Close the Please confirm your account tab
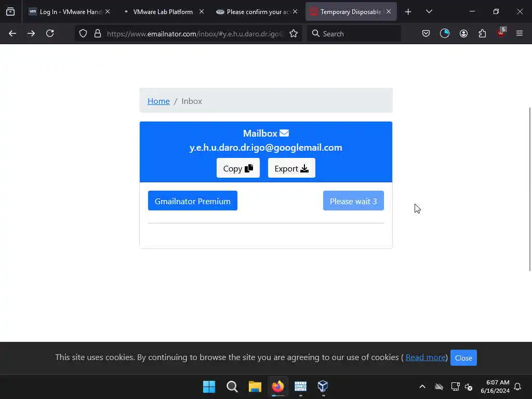This screenshot has width=532, height=399. pyautogui.click(x=295, y=11)
